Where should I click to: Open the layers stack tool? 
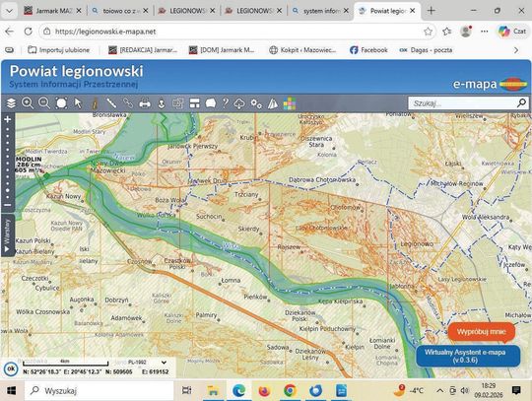(11, 103)
